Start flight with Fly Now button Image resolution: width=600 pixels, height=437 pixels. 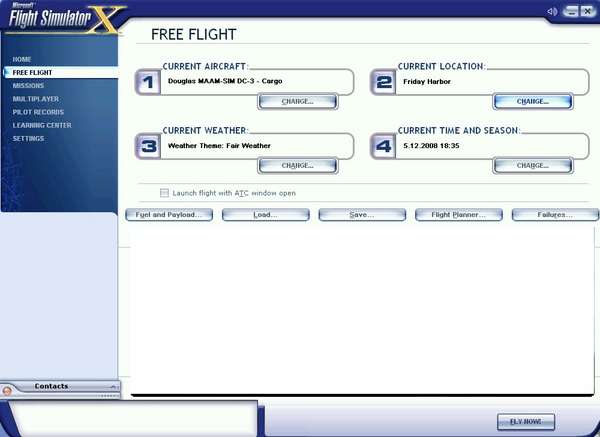(526, 422)
